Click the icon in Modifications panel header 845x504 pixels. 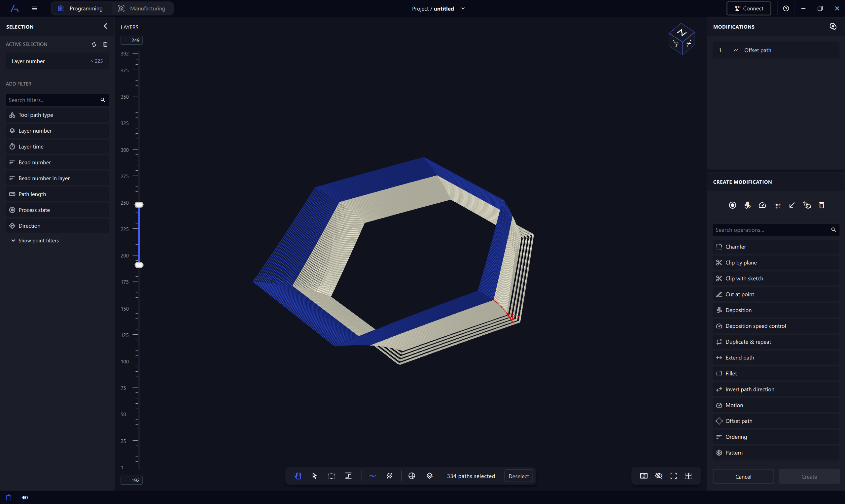833,26
